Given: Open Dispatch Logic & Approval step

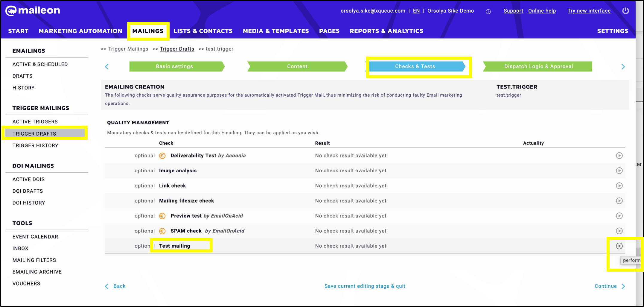Looking at the screenshot, I should [538, 66].
